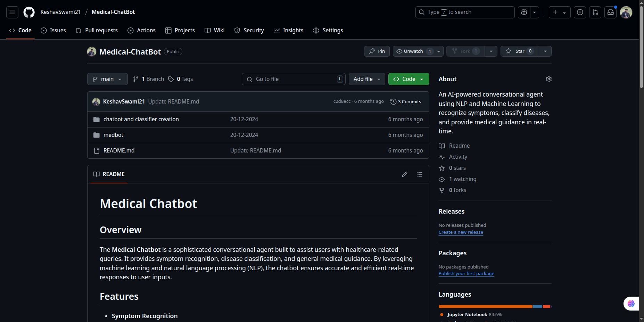Click Create a new release link
Viewport: 644px width, 322px height.
point(461,232)
